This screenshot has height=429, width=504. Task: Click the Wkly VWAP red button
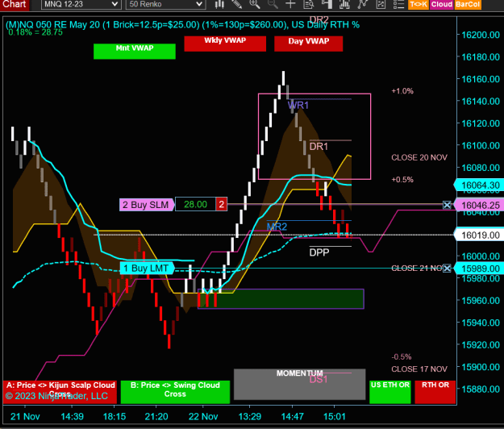pyautogui.click(x=225, y=44)
